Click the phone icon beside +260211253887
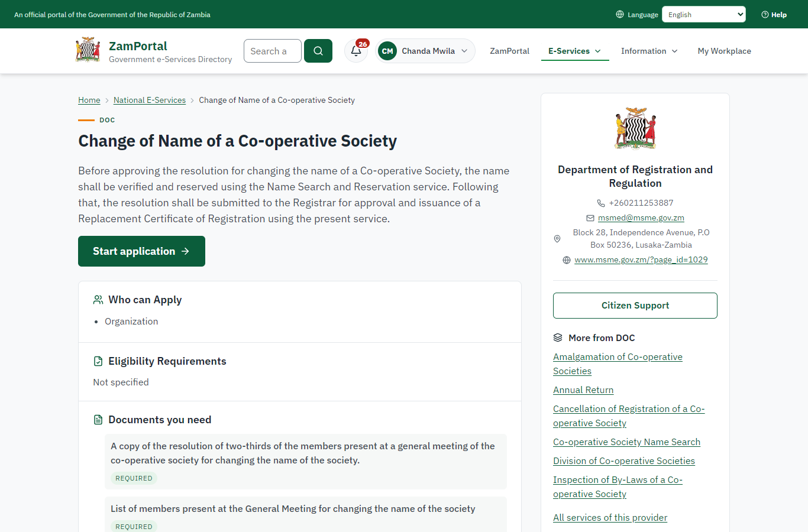The height and width of the screenshot is (532, 808). click(x=601, y=203)
